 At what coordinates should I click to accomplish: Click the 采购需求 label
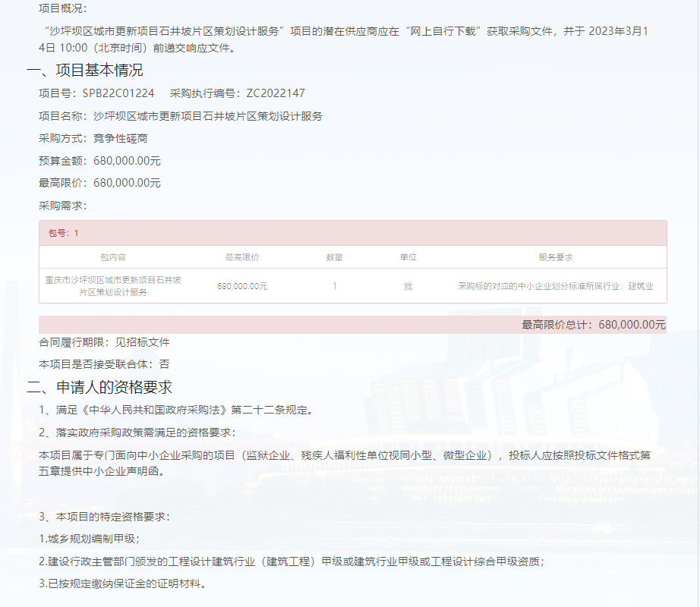[x=62, y=206]
